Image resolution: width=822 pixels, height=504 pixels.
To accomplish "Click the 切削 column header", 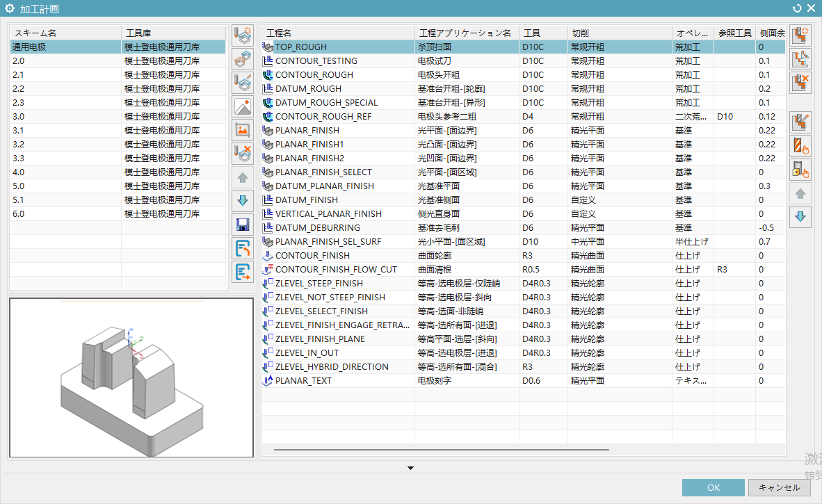I will tap(620, 33).
